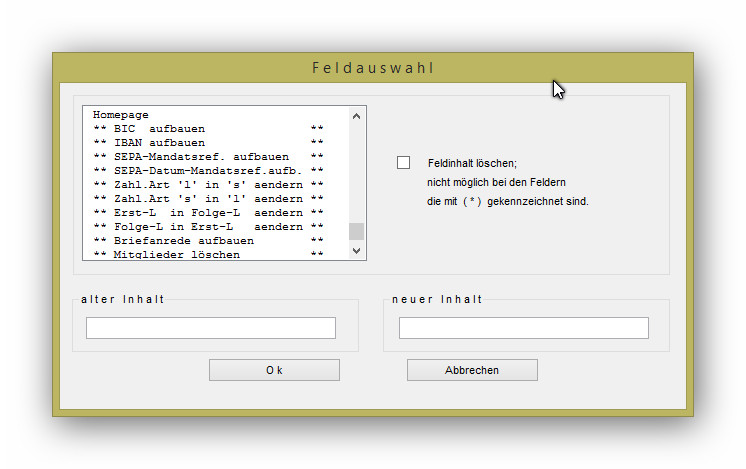Focus the 'alter Inhalt' text field

point(210,328)
